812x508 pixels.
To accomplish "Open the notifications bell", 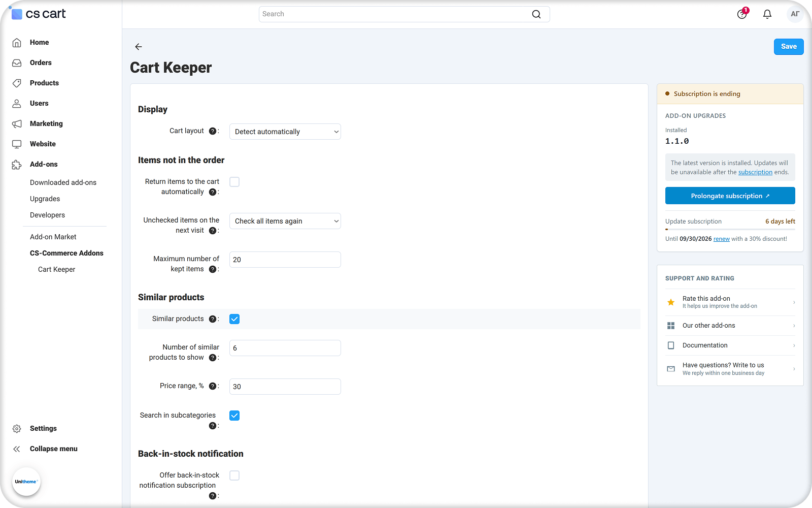I will (x=767, y=14).
